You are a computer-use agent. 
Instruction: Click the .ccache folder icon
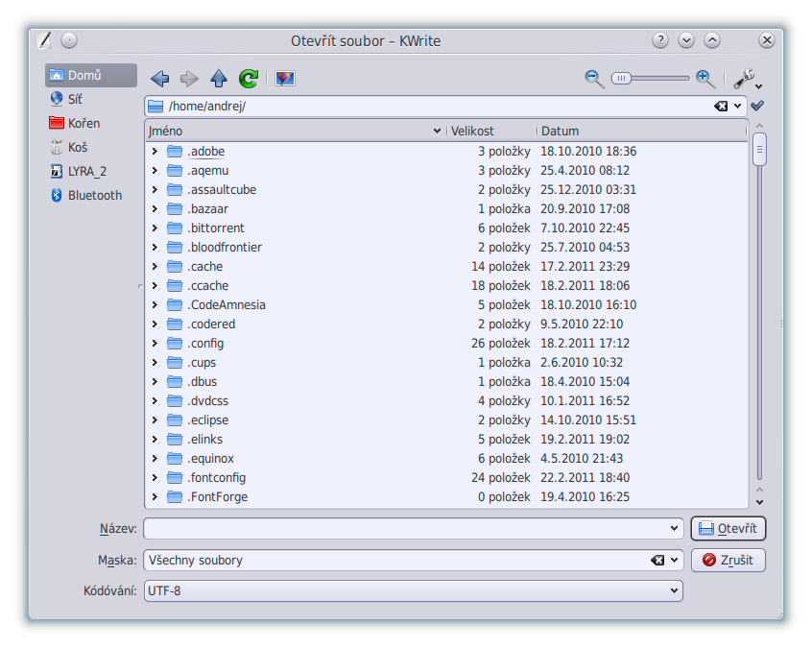175,285
